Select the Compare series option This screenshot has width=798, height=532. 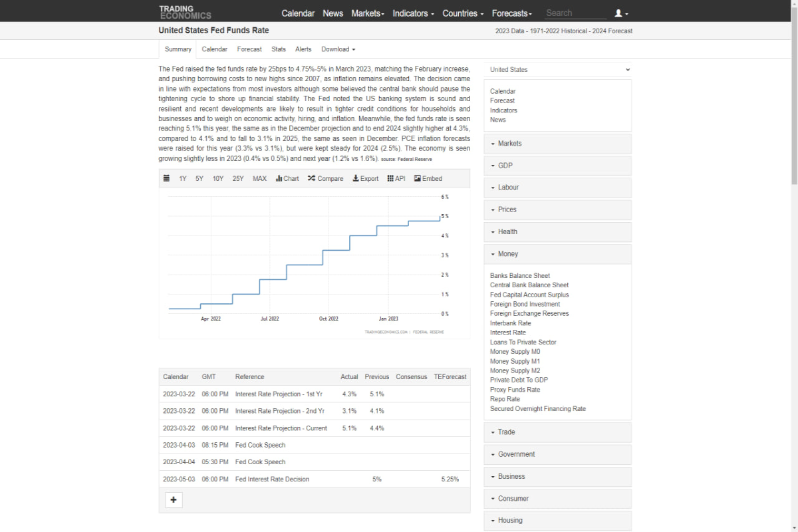(325, 178)
